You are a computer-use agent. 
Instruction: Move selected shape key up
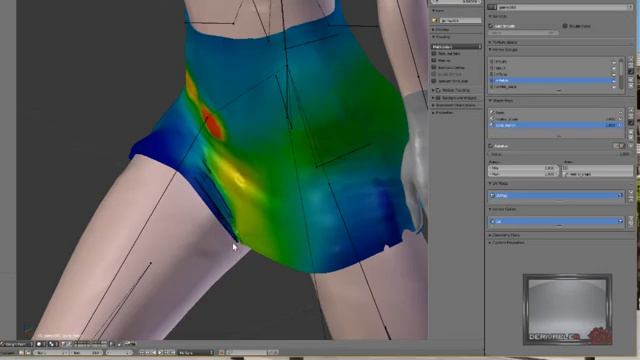[631, 131]
